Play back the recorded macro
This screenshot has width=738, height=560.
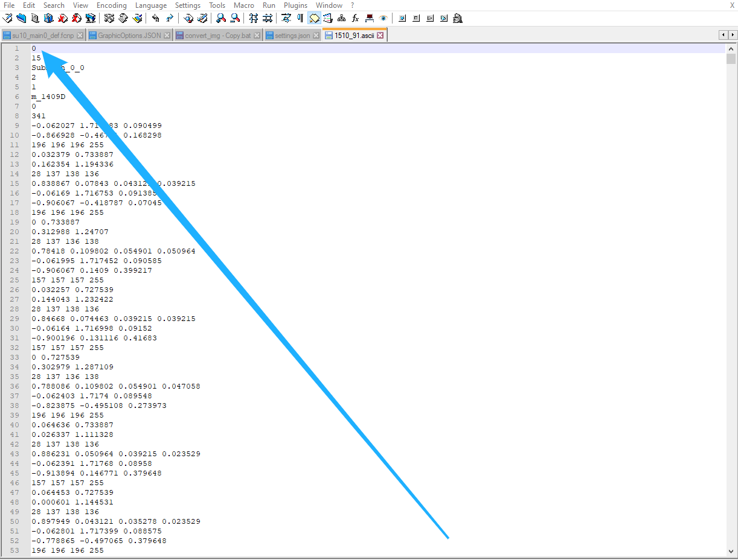(430, 18)
